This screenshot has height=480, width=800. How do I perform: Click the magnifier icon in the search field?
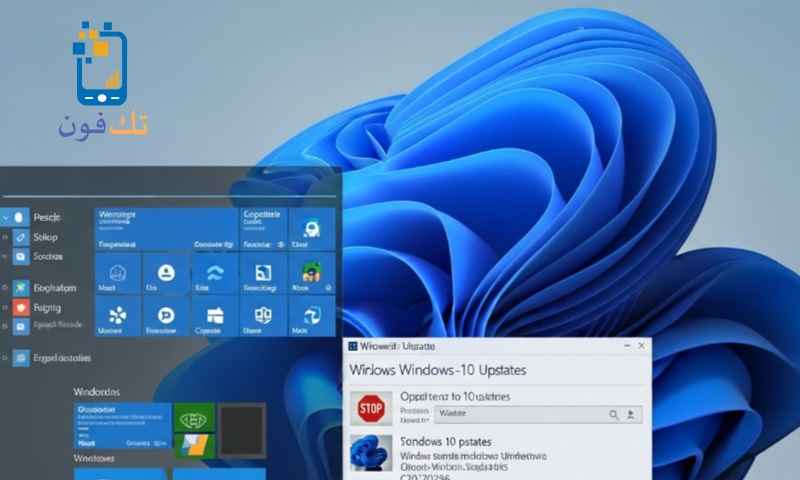point(614,414)
